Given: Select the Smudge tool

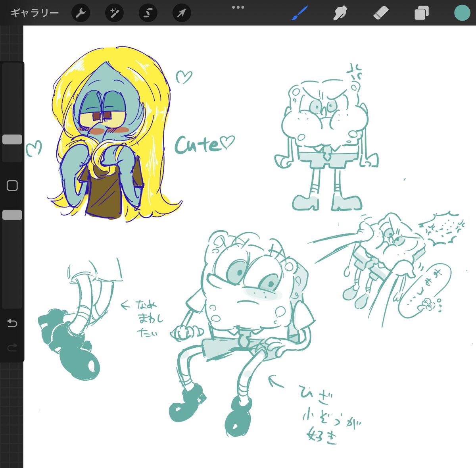Looking at the screenshot, I should click(x=340, y=13).
